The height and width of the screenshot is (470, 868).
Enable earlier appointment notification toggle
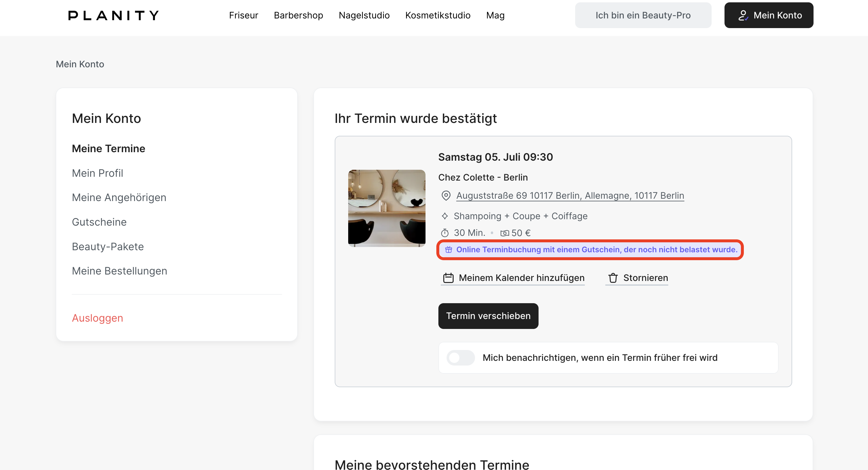[x=460, y=358]
